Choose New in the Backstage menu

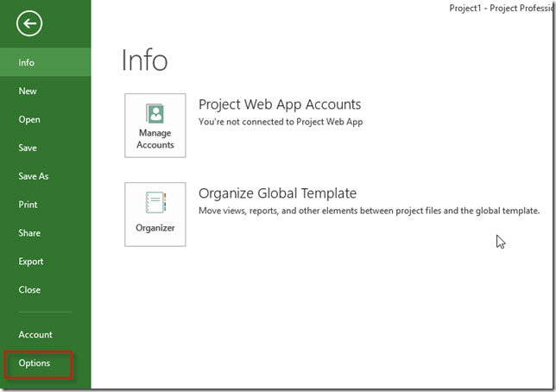(x=28, y=92)
